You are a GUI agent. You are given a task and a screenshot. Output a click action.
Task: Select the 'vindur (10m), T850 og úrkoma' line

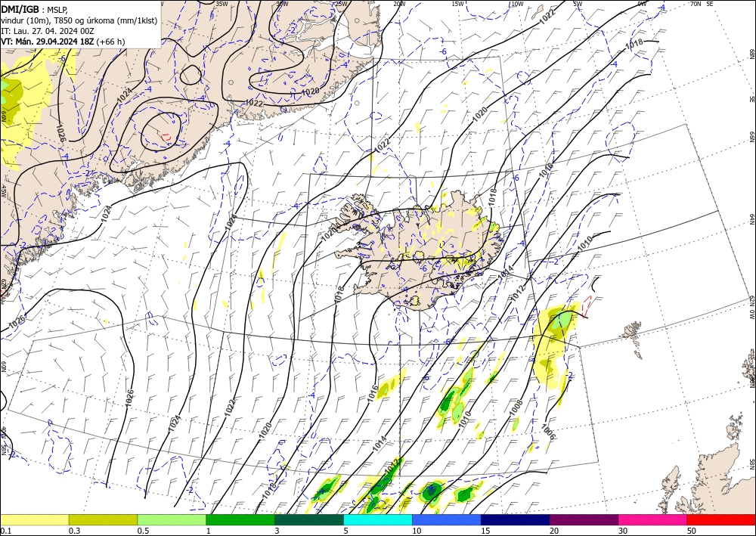pos(79,20)
